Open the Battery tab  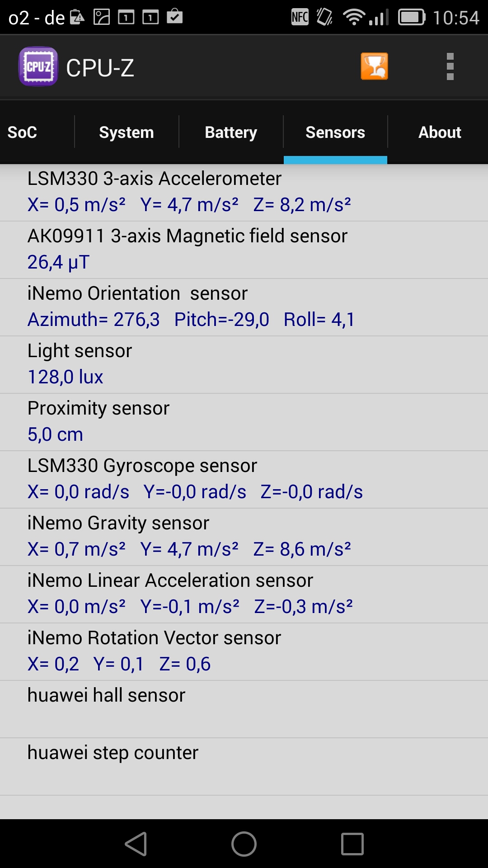click(231, 132)
